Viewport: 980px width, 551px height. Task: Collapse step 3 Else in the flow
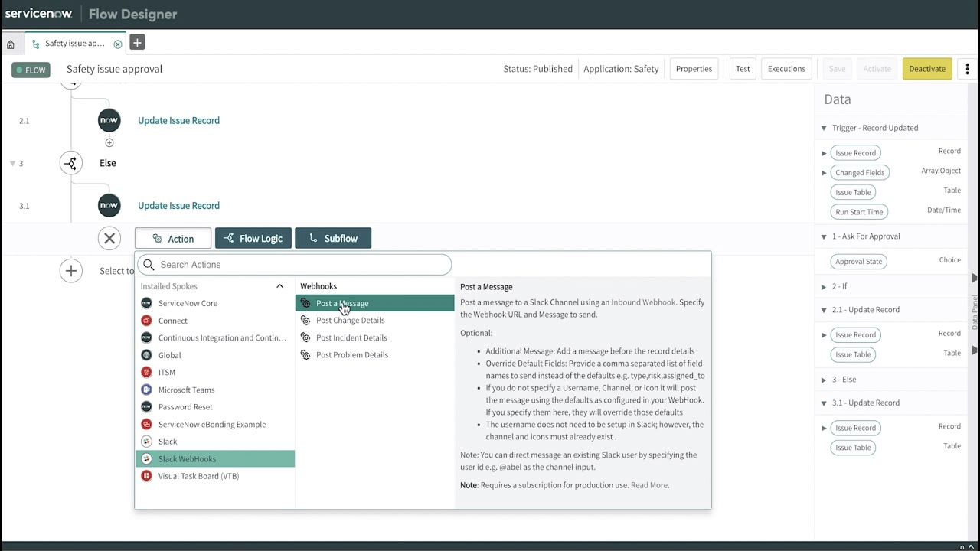(12, 163)
